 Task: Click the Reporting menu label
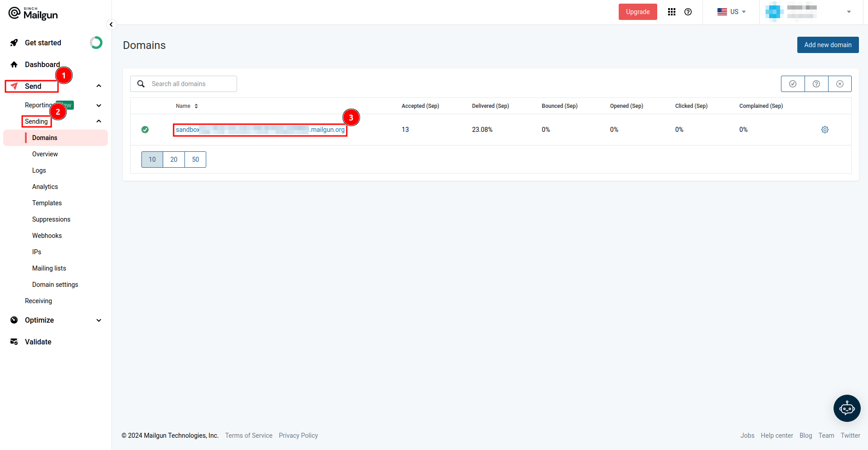coord(39,105)
